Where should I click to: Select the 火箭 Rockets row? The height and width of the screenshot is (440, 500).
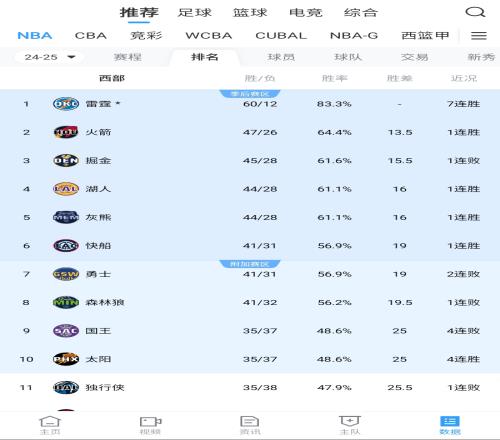click(x=250, y=132)
